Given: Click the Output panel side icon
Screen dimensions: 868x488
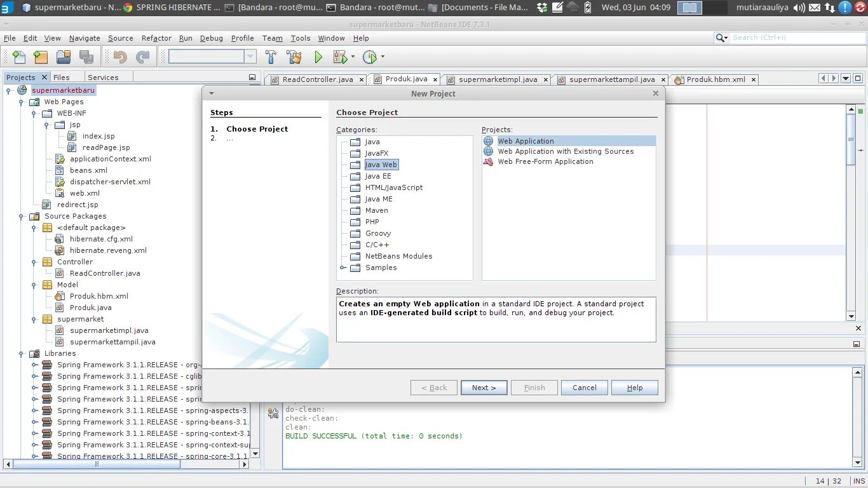Looking at the screenshot, I should click(273, 413).
